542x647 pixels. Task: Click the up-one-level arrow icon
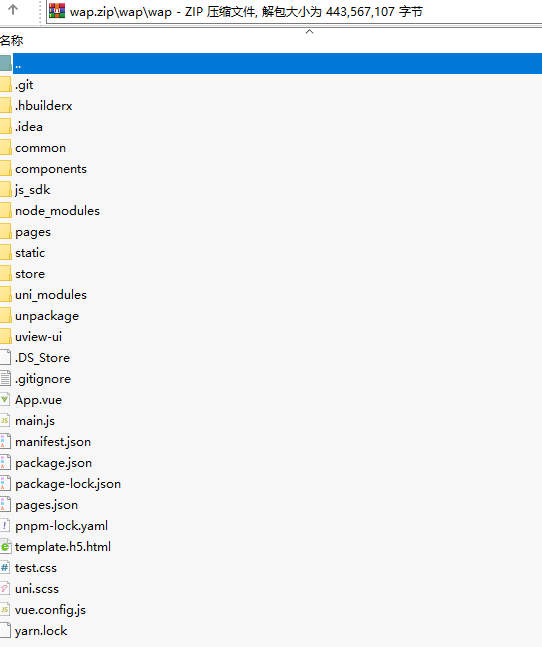(13, 9)
